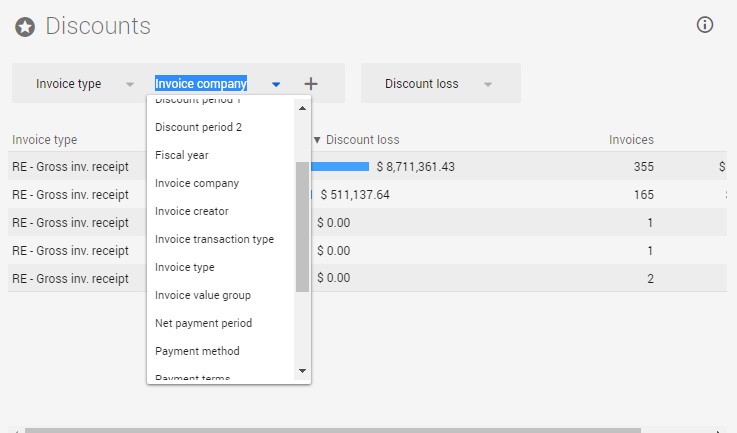Select Invoice value group entry

click(202, 295)
